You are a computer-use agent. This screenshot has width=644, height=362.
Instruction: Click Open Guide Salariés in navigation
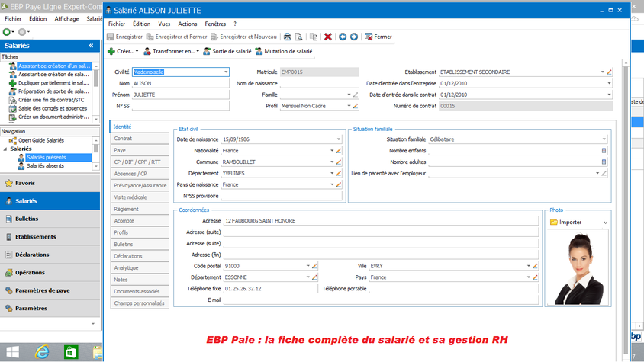40,140
